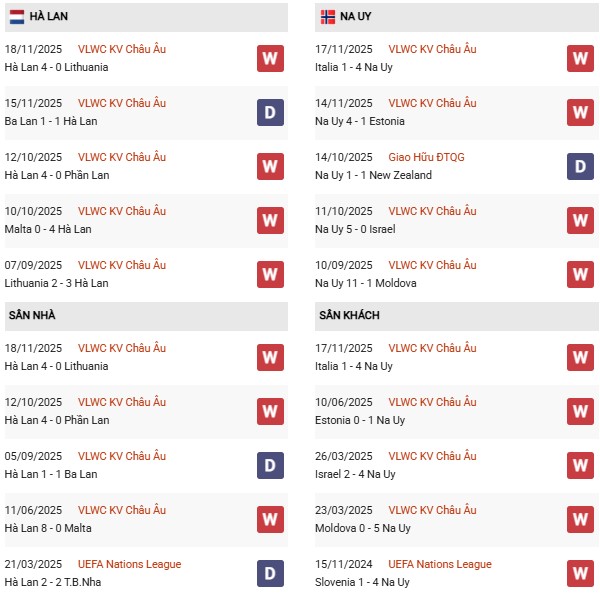The width and height of the screenshot is (600, 595).
Task: Click the Norway flag icon
Action: point(328,17)
